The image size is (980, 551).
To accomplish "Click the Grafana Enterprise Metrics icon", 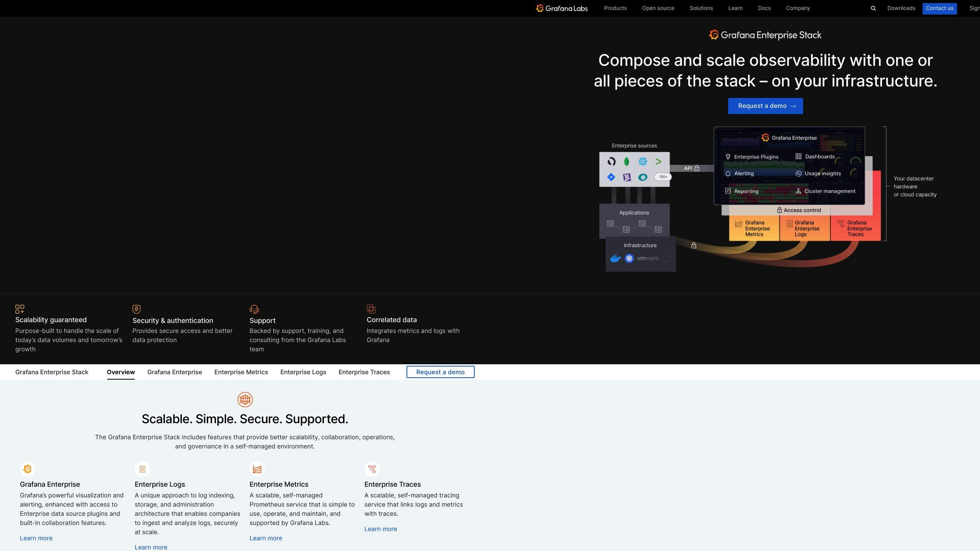I will point(257,469).
